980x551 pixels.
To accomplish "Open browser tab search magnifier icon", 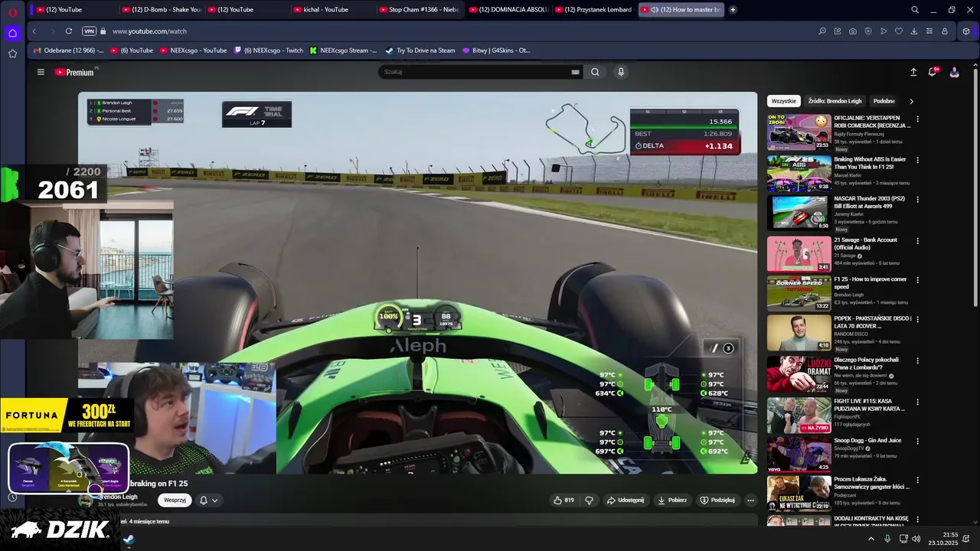I will click(x=915, y=10).
